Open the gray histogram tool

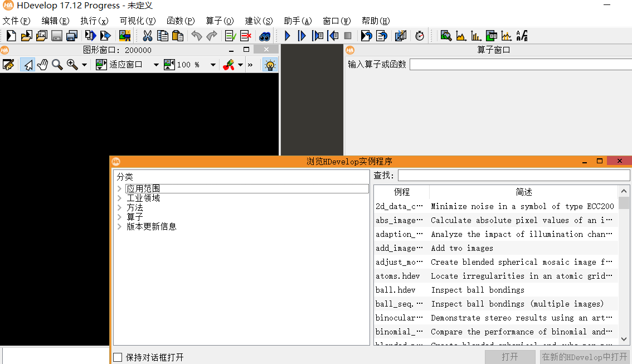click(x=460, y=36)
